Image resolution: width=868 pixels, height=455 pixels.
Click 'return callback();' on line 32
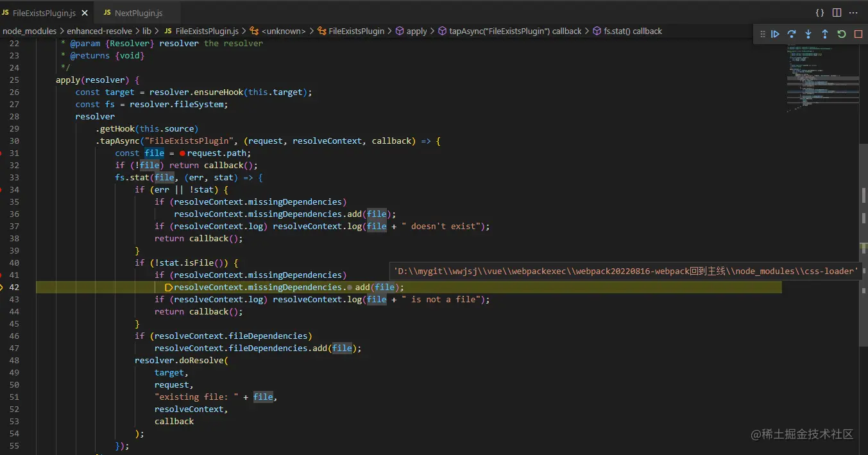[x=214, y=166]
